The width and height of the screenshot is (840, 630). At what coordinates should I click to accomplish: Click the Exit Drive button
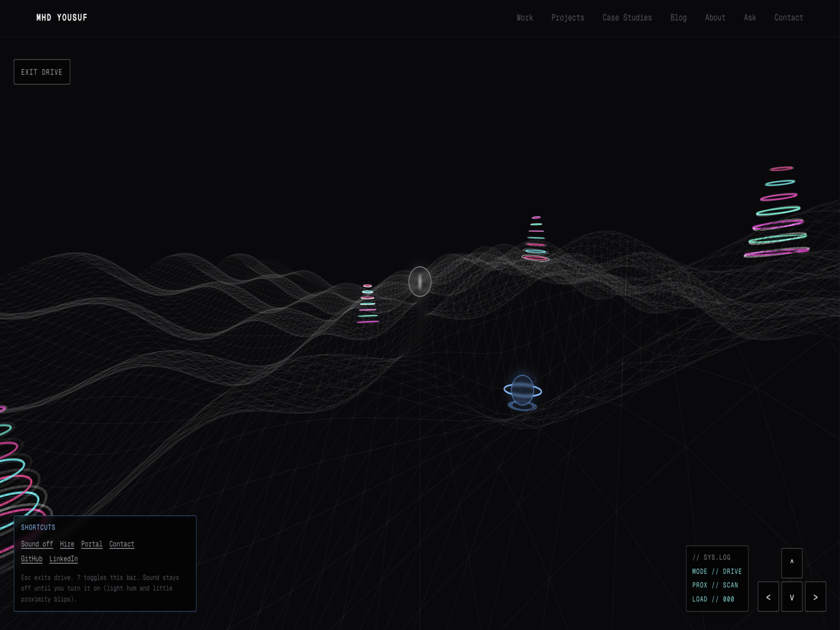tap(42, 72)
